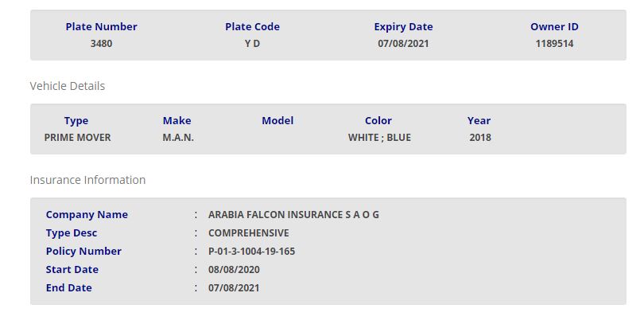Select the insurance End Date value

[x=234, y=288]
